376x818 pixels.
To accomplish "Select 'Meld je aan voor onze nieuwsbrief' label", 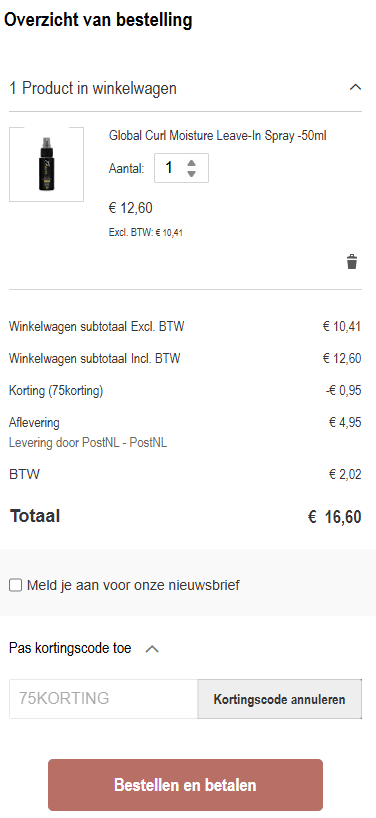I will [x=133, y=585].
